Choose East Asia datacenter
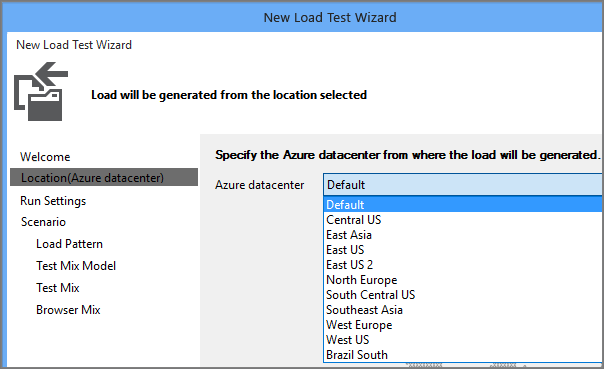This screenshot has width=604, height=369. click(463, 235)
